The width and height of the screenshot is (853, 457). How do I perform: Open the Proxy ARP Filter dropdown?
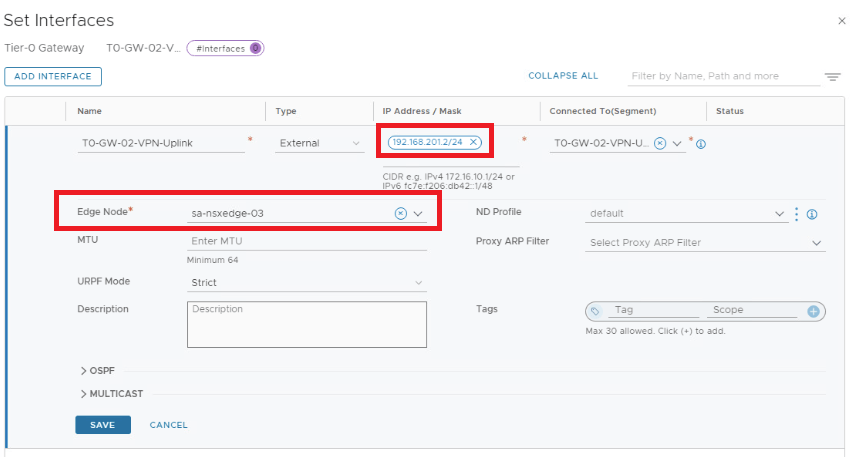(x=705, y=242)
